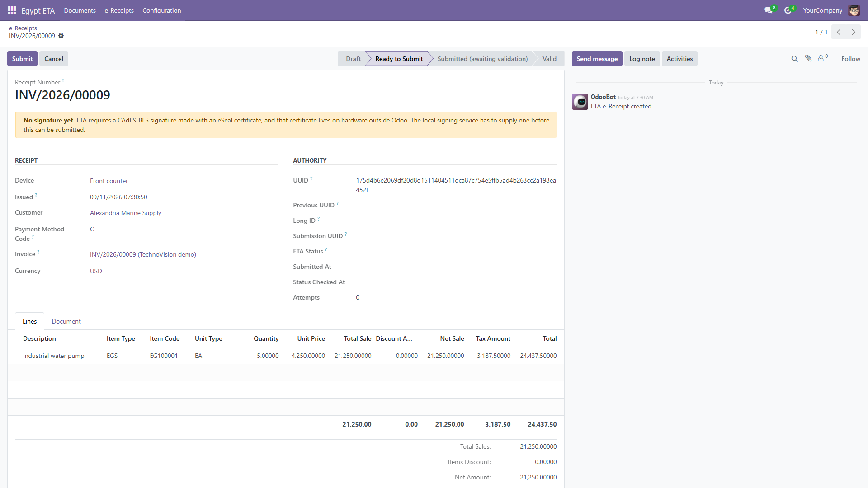This screenshot has height=488, width=868.
Task: Open the conversations messages icon
Action: (x=769, y=10)
